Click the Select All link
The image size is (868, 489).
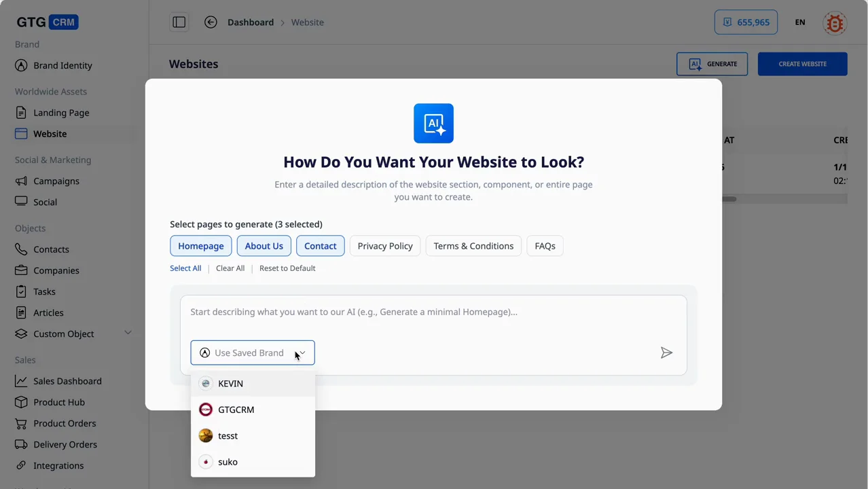coord(185,268)
